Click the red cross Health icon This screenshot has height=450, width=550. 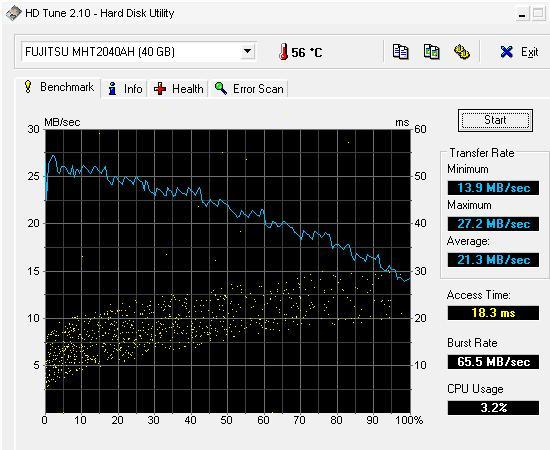pyautogui.click(x=160, y=89)
